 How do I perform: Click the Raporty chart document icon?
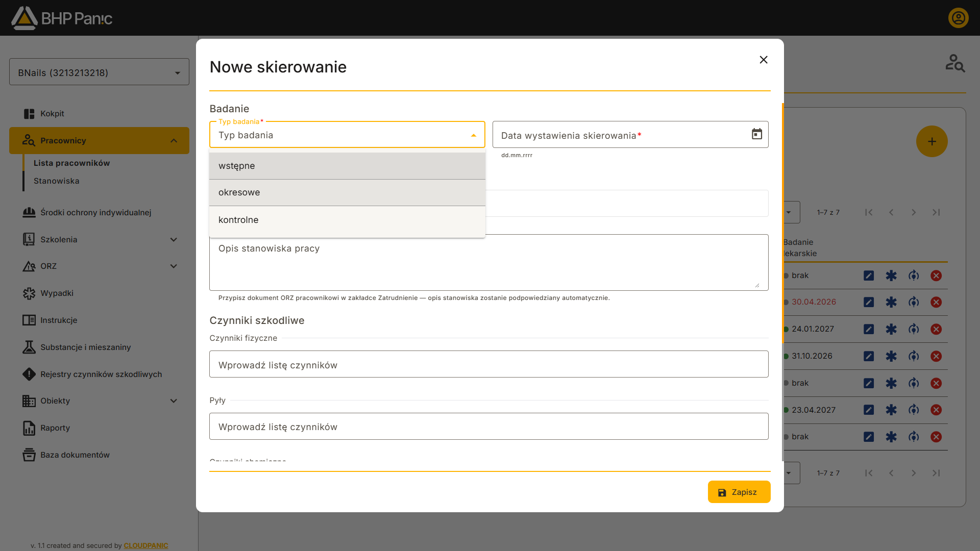coord(29,428)
